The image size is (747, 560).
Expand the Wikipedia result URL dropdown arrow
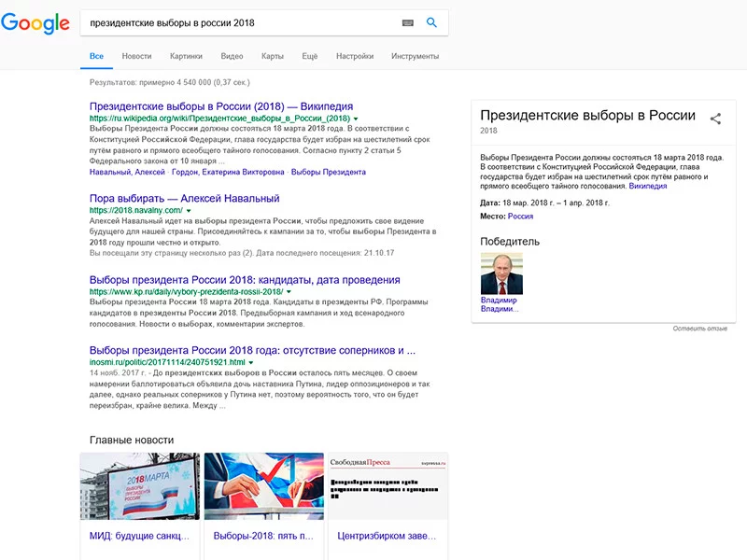click(356, 119)
